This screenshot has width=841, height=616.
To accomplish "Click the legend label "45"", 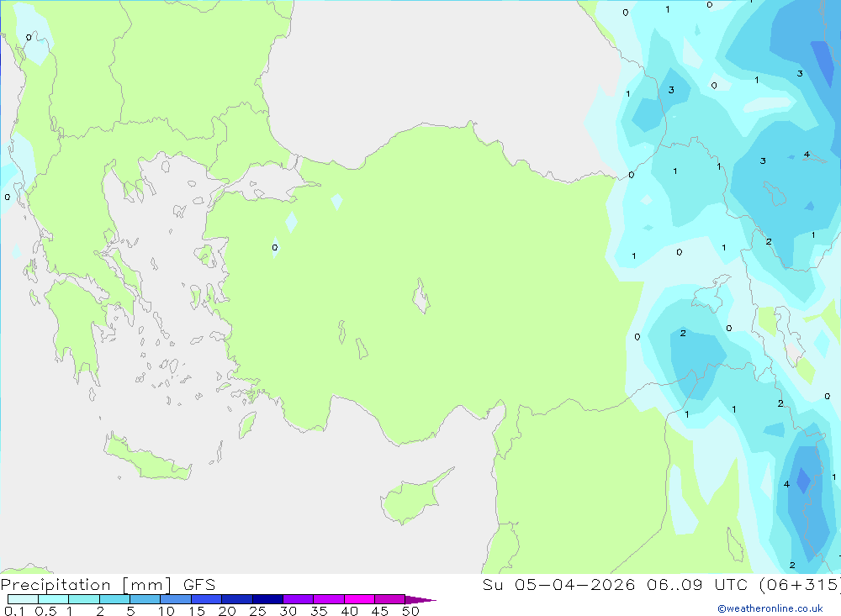I will (x=380, y=611).
